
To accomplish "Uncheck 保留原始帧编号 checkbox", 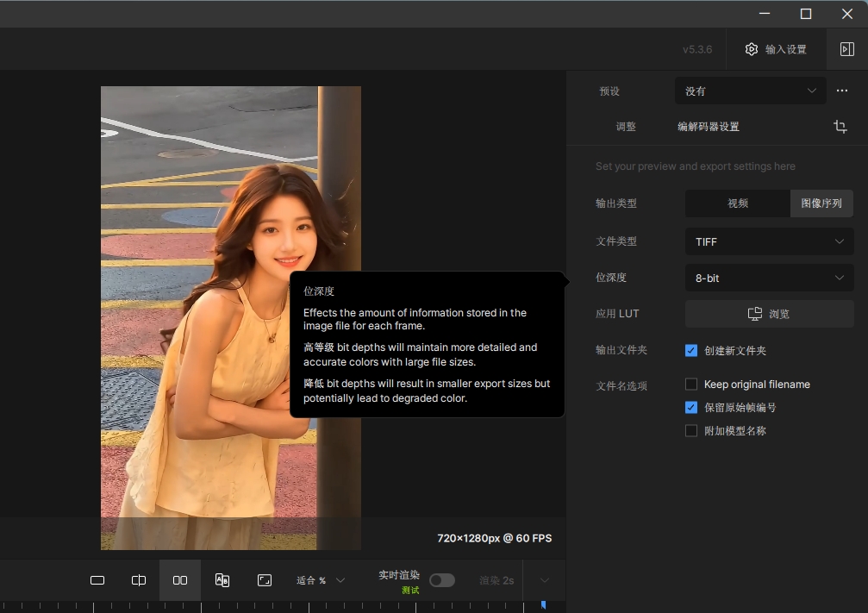I will click(x=690, y=408).
